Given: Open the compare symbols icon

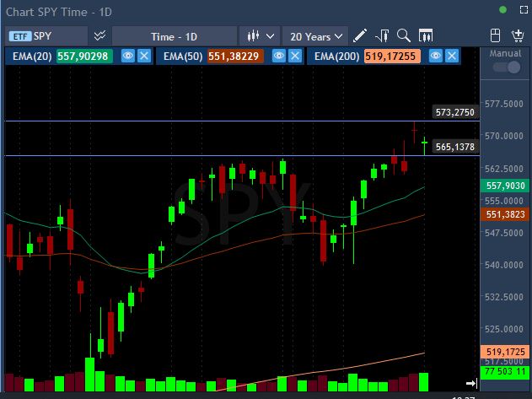Looking at the screenshot, I should [x=99, y=35].
